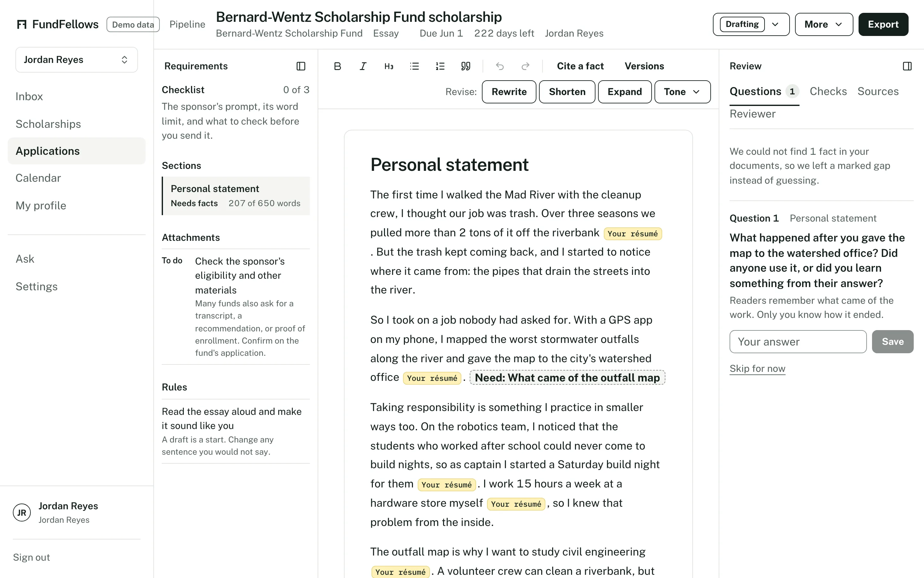Open the Drafting status dropdown
This screenshot has height=578, width=924.
[x=751, y=24]
